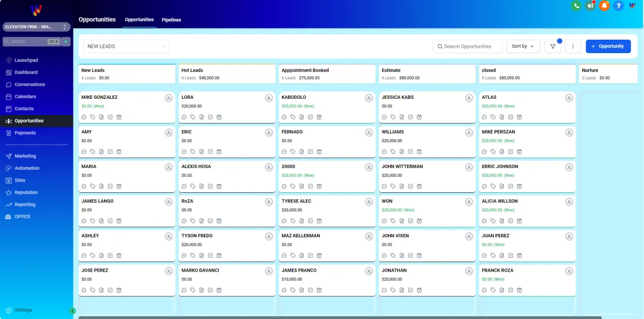This screenshot has width=644, height=319.
Task: Click assign-user icon on JESSICA KABS card
Action: tap(469, 98)
